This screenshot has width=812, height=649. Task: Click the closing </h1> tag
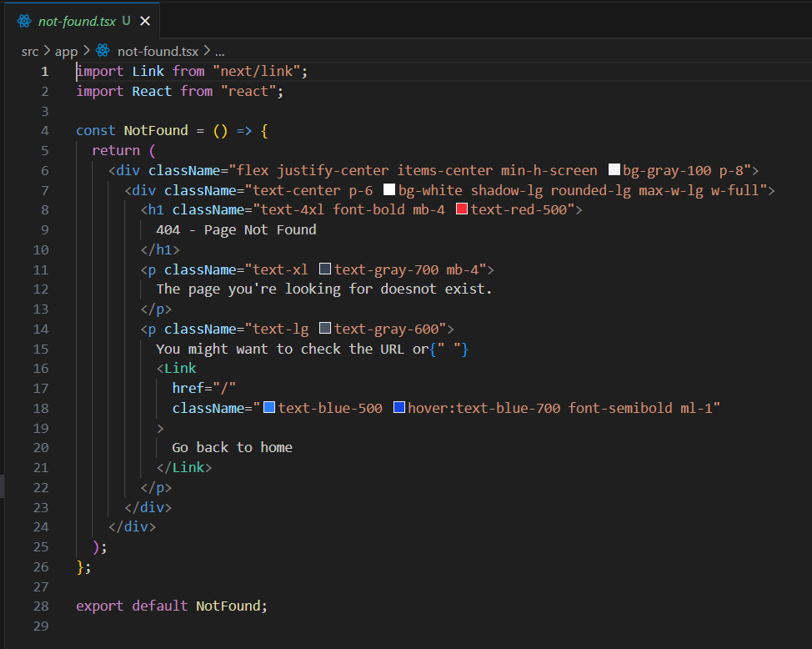pyautogui.click(x=160, y=249)
